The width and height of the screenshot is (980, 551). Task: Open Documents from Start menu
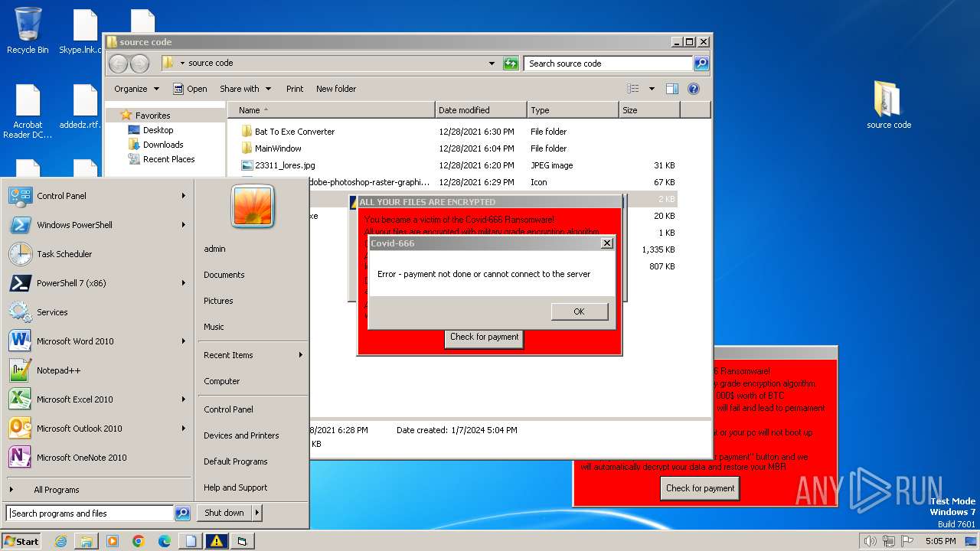pyautogui.click(x=224, y=275)
